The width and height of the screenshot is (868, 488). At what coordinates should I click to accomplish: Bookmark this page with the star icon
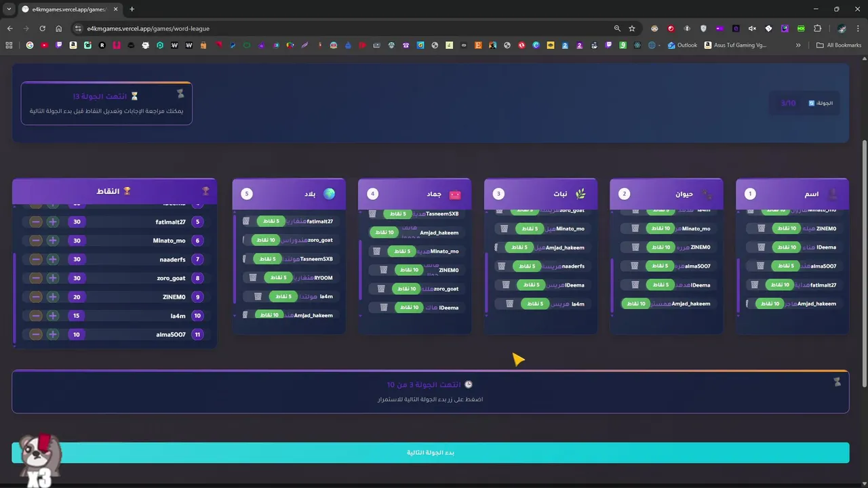click(x=632, y=28)
